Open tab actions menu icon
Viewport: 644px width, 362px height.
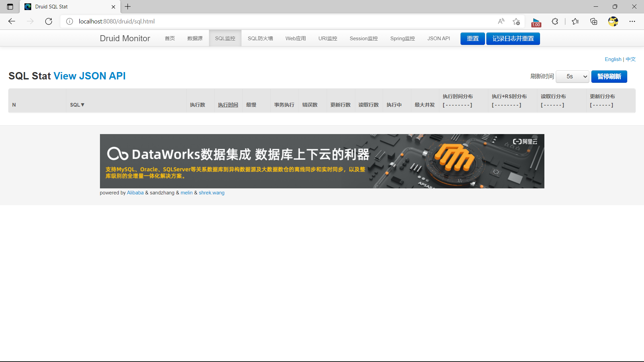point(10,7)
